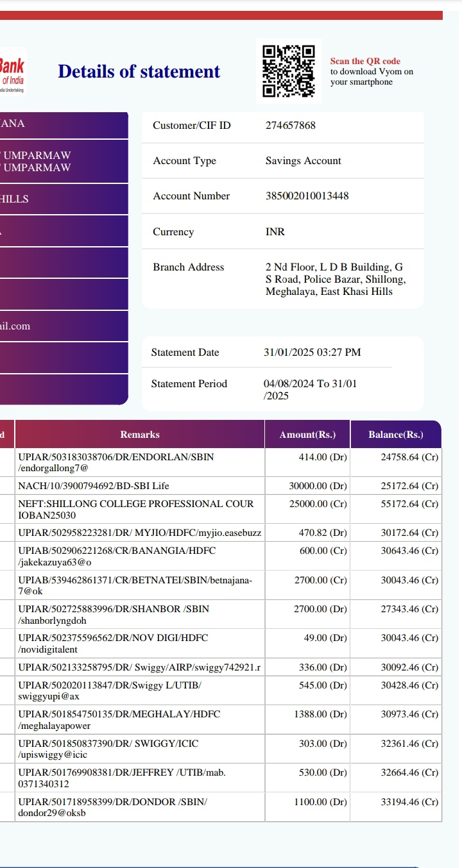Select statement period 04/08/2024 To 31/01/2025
The width and height of the screenshot is (462, 868).
(311, 390)
